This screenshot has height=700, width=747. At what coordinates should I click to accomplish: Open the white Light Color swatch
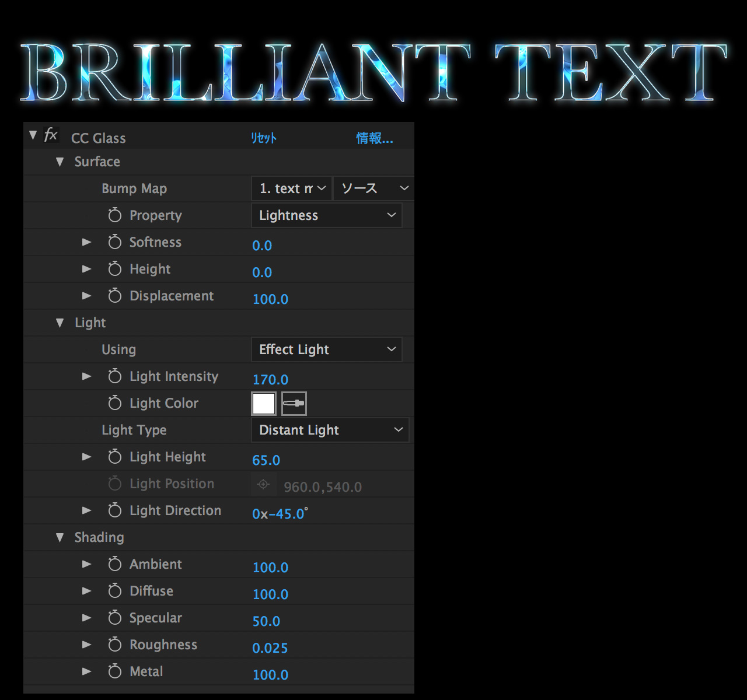264,403
